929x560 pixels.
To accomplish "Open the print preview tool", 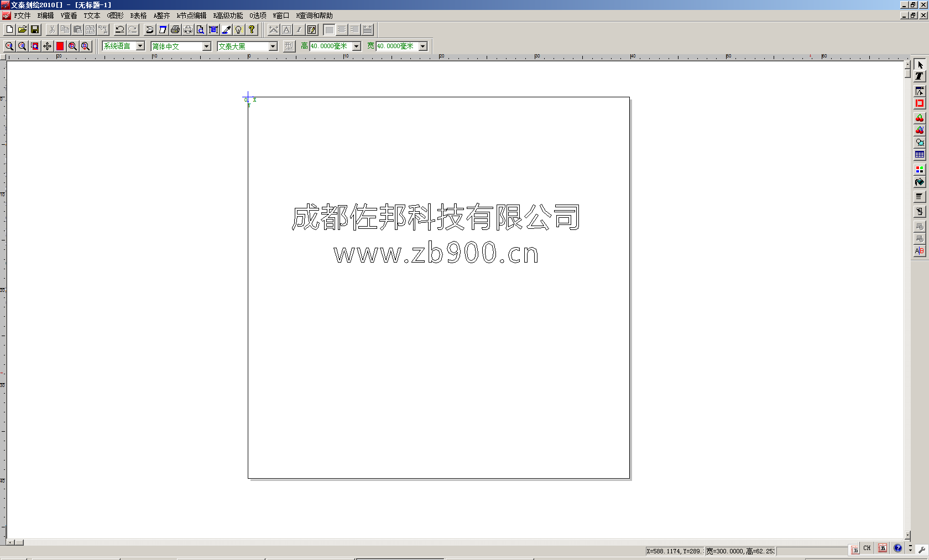I will pyautogui.click(x=200, y=29).
